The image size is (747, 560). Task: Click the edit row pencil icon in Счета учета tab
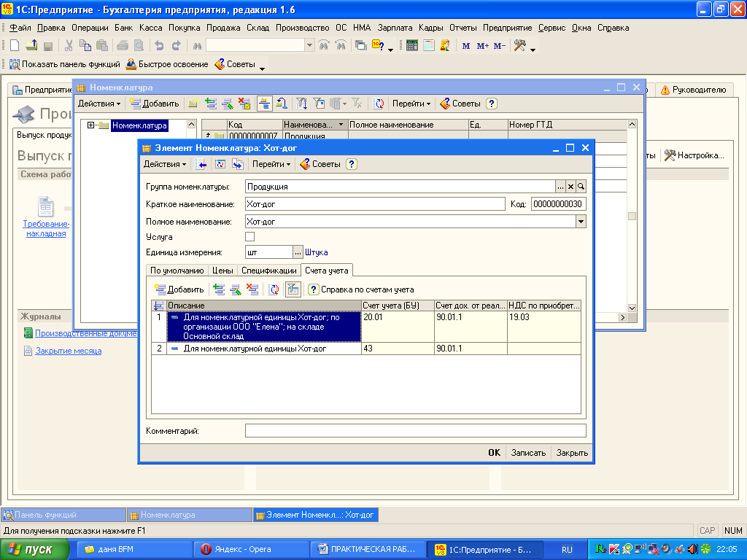236,289
